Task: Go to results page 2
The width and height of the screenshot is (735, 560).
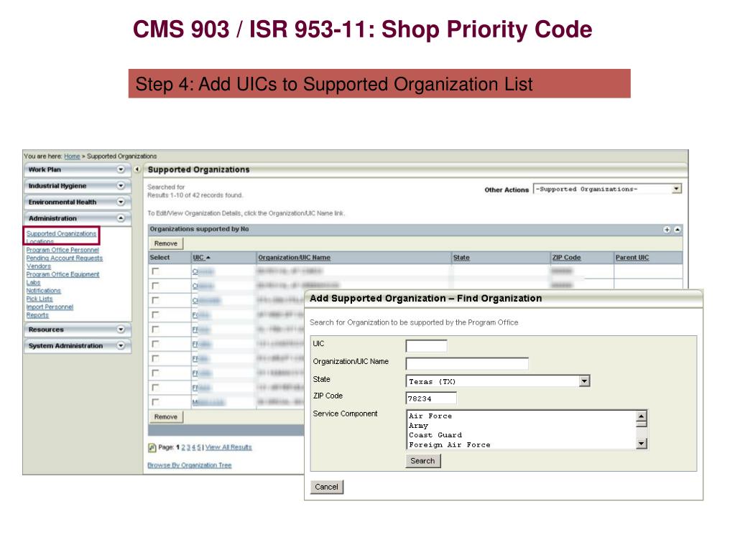Action: point(183,447)
